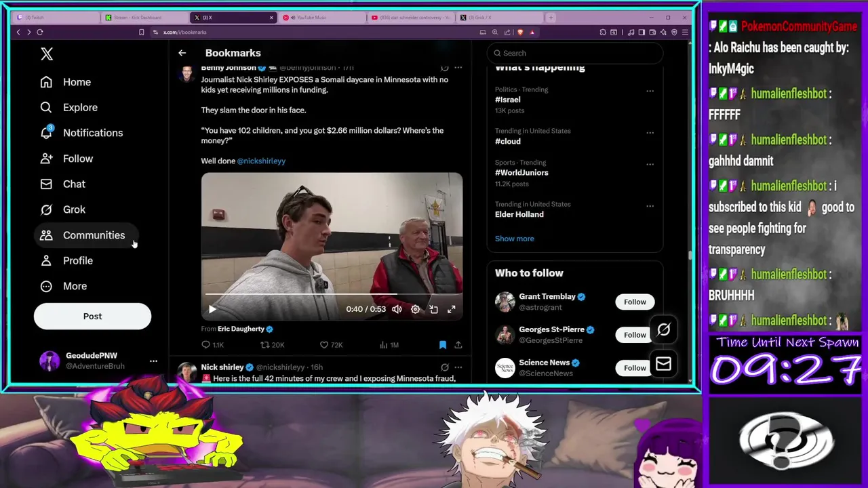Screen dimensions: 868x488
Task: Follow Science News
Action: click(x=635, y=368)
